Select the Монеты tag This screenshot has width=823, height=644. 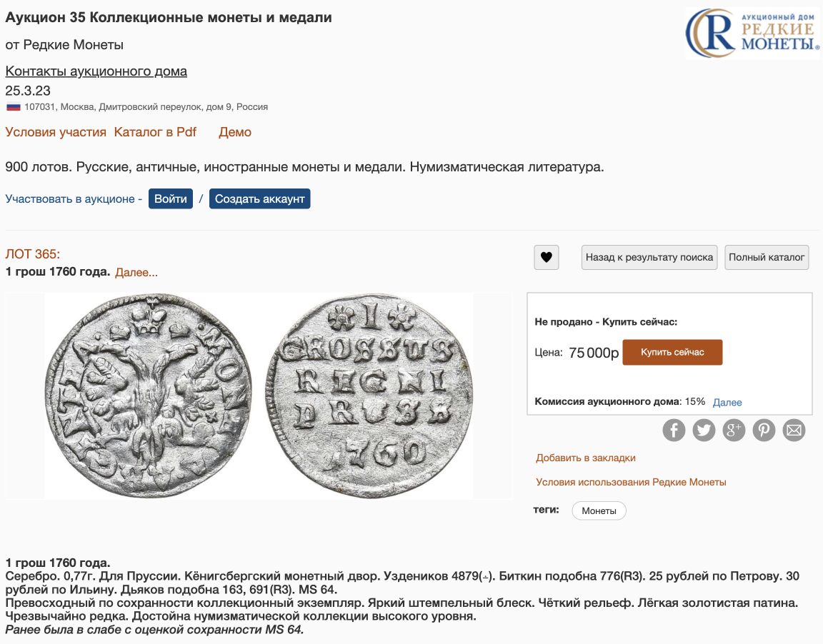(x=599, y=510)
